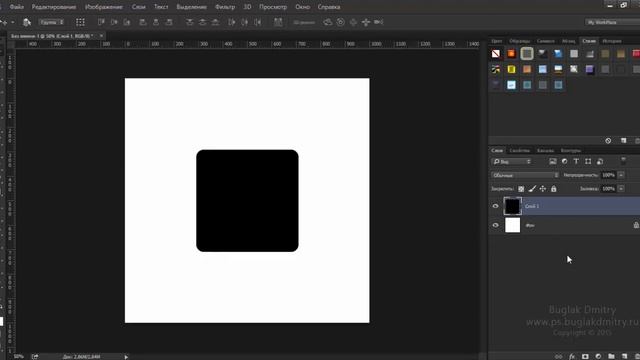
Task: Open the Фильтр menu
Action: coord(225,7)
